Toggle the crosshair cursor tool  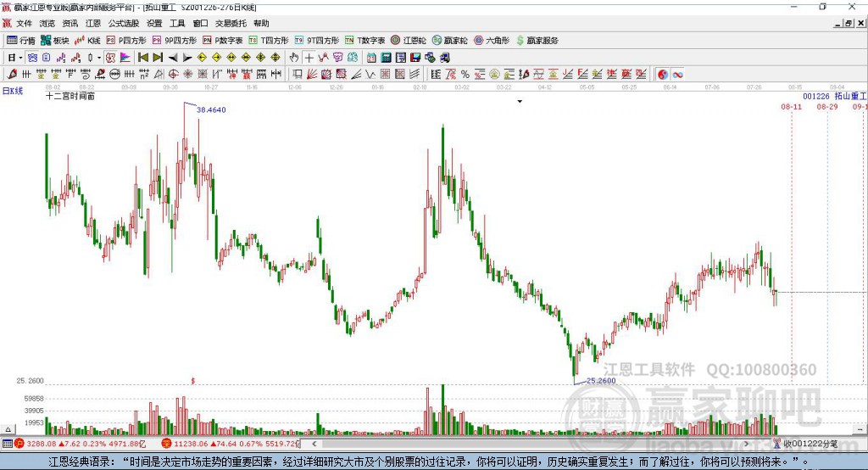309,58
